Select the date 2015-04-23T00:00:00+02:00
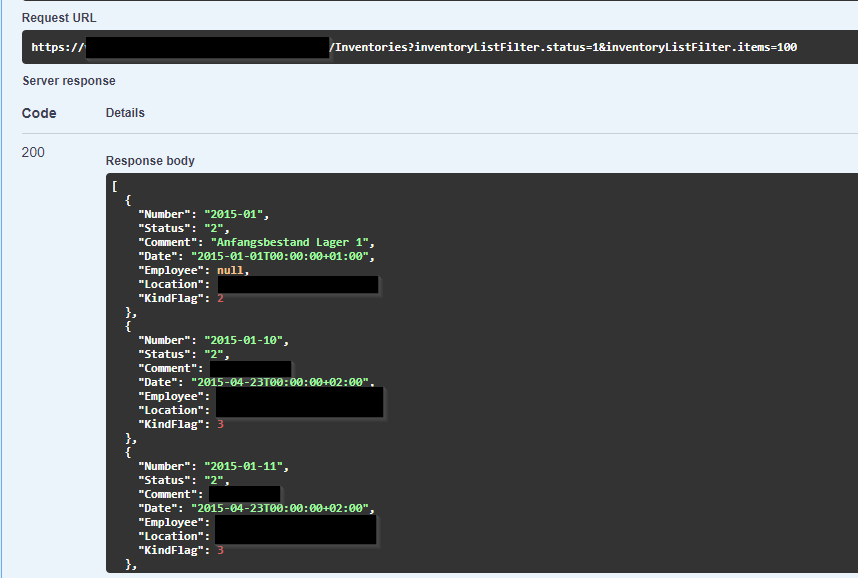The image size is (858, 578). coord(284,382)
